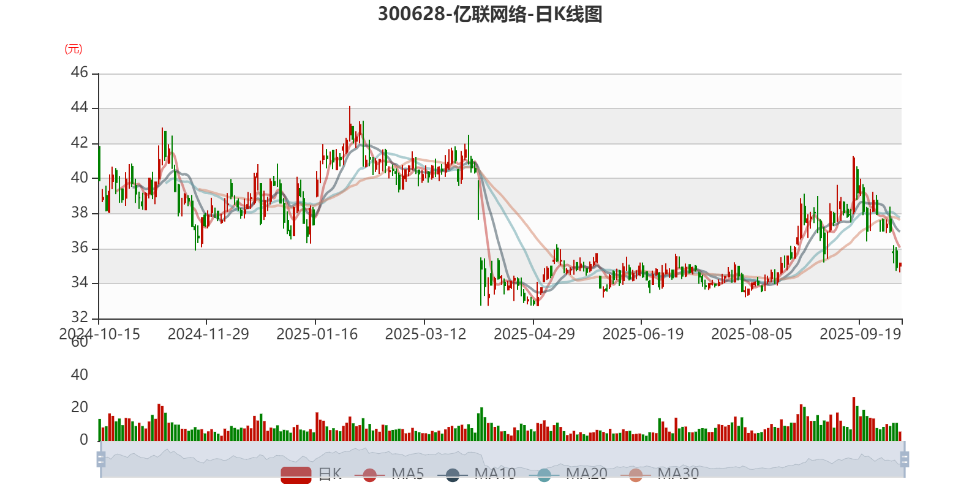The image size is (980, 490).
Task: Click the left handle of the zoom slider
Action: (101, 459)
